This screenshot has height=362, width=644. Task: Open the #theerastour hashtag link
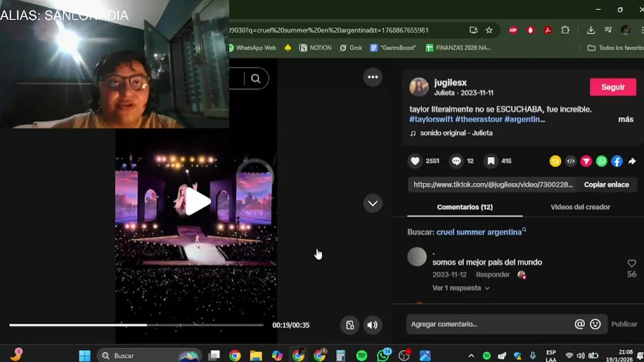click(x=478, y=120)
